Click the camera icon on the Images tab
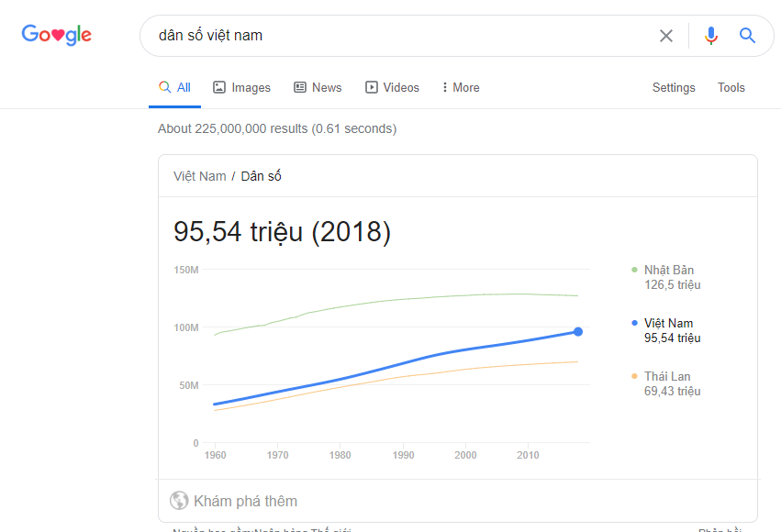Viewport: 781px width, 532px height. (218, 87)
